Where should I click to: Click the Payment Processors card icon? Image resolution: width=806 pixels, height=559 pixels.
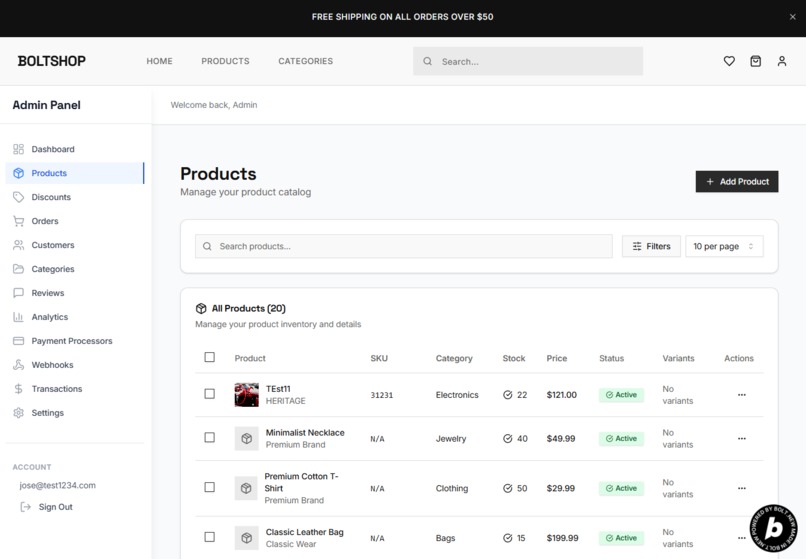coord(19,341)
